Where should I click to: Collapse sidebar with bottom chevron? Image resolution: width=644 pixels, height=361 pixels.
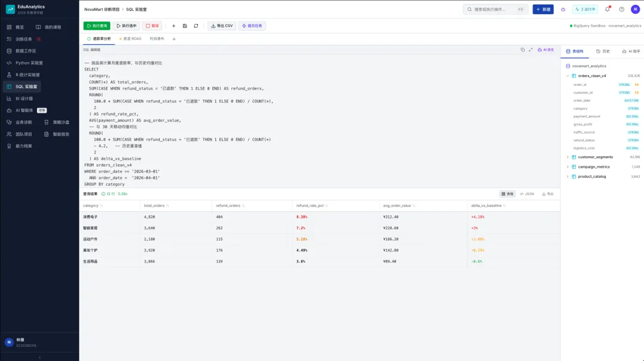[39, 357]
